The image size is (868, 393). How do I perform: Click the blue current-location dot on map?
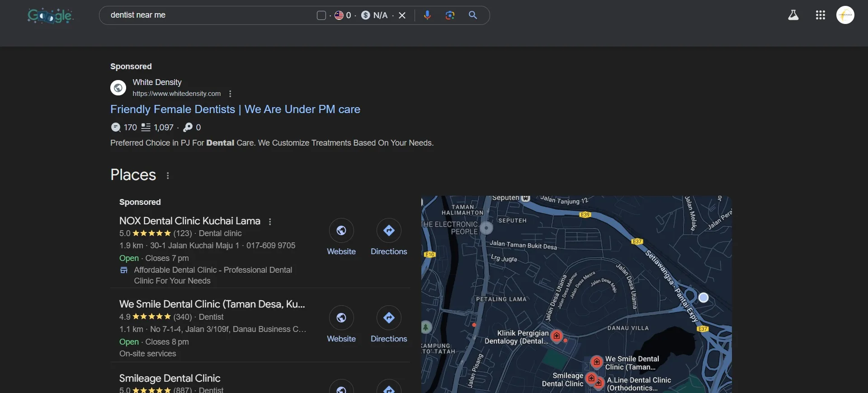click(703, 298)
